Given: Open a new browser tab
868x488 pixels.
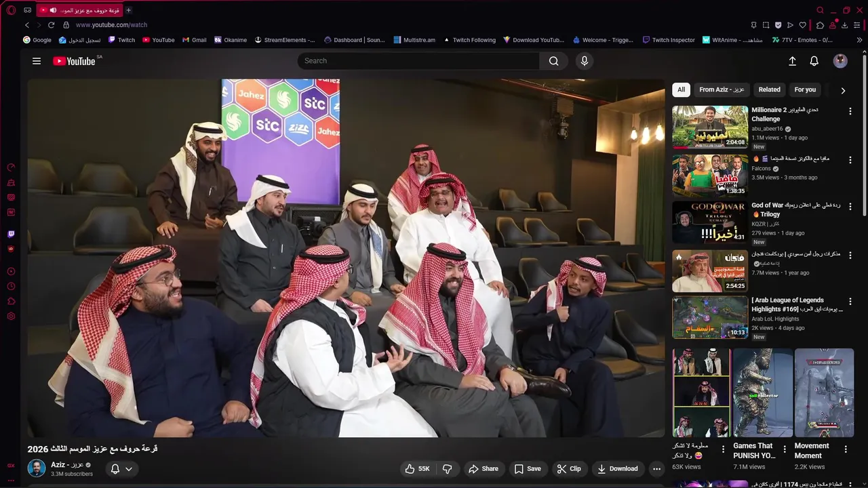Looking at the screenshot, I should pyautogui.click(x=128, y=10).
